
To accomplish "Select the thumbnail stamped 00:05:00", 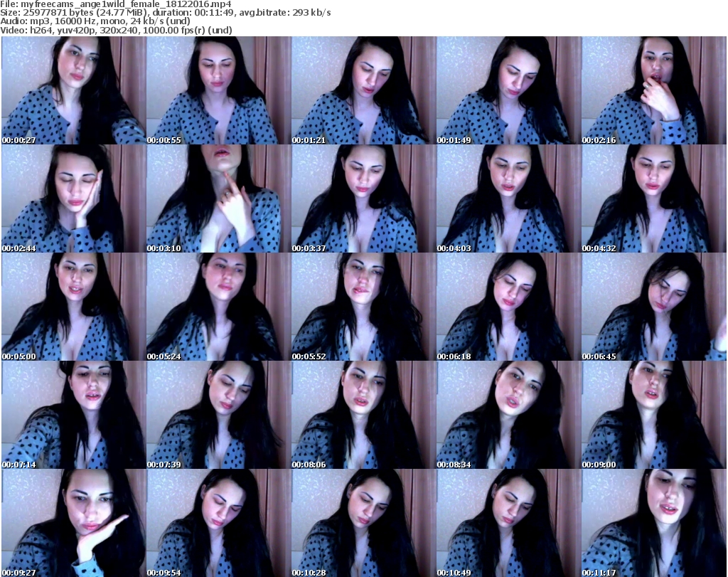I will [74, 307].
